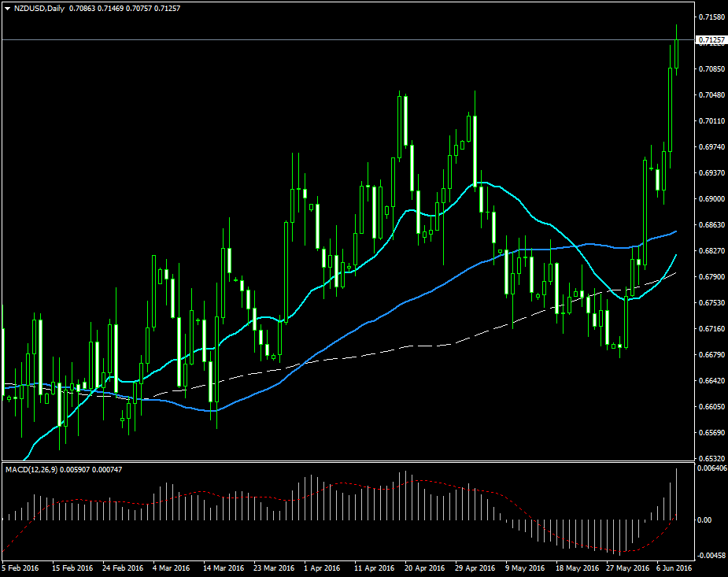728x577 pixels.
Task: Click the 0.006406 MACD scale value
Action: tap(712, 469)
